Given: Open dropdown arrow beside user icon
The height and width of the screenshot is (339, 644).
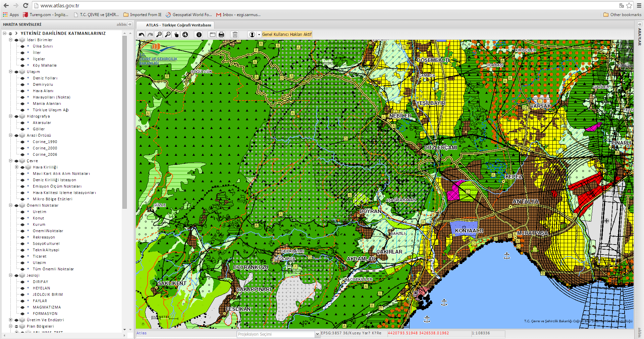Looking at the screenshot, I should pyautogui.click(x=259, y=35).
